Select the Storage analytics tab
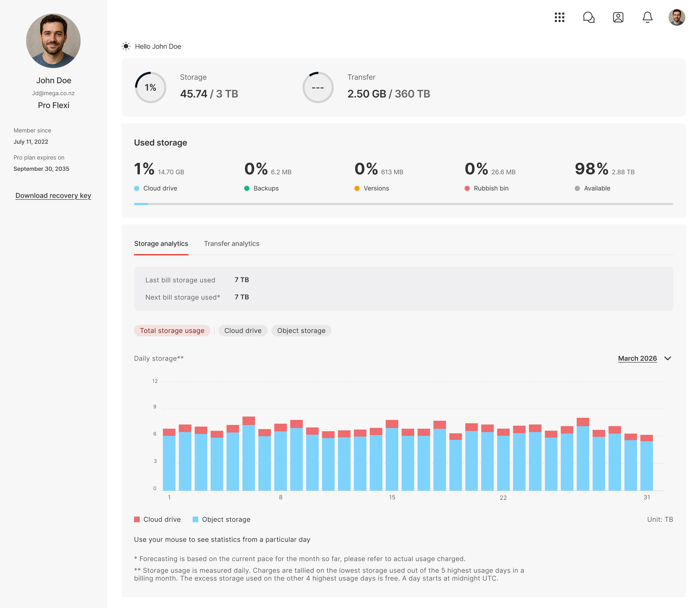Image resolution: width=700 pixels, height=608 pixels. point(161,244)
